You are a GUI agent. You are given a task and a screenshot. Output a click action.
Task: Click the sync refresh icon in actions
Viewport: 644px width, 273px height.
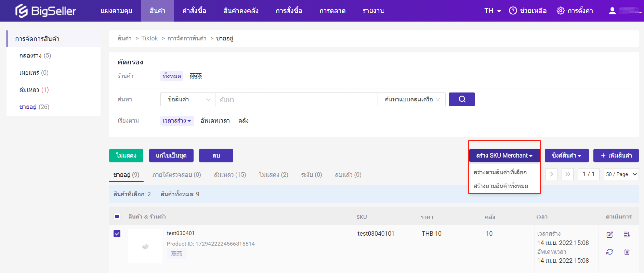pyautogui.click(x=609, y=252)
